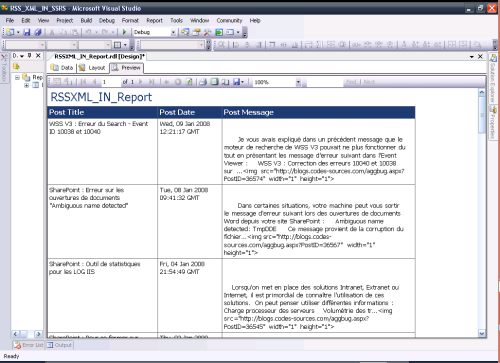
Task: Open the Report menu
Action: 154,20
